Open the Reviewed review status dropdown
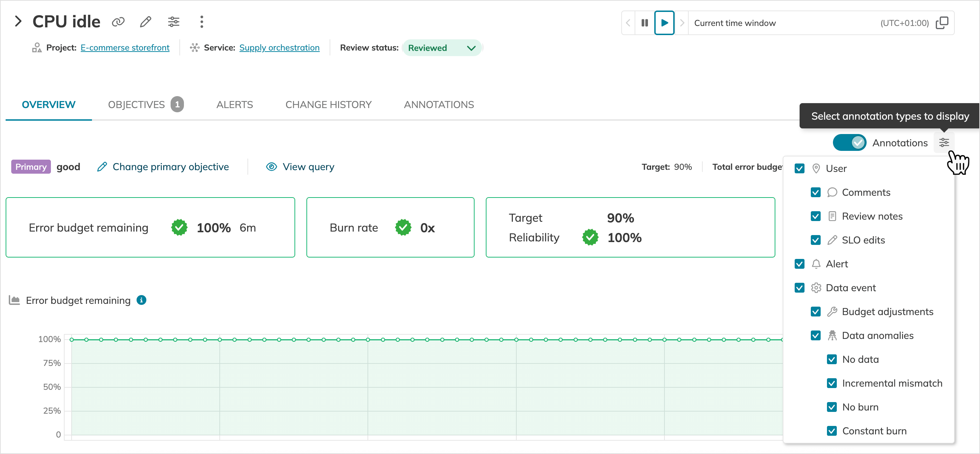The height and width of the screenshot is (454, 980). pos(441,48)
